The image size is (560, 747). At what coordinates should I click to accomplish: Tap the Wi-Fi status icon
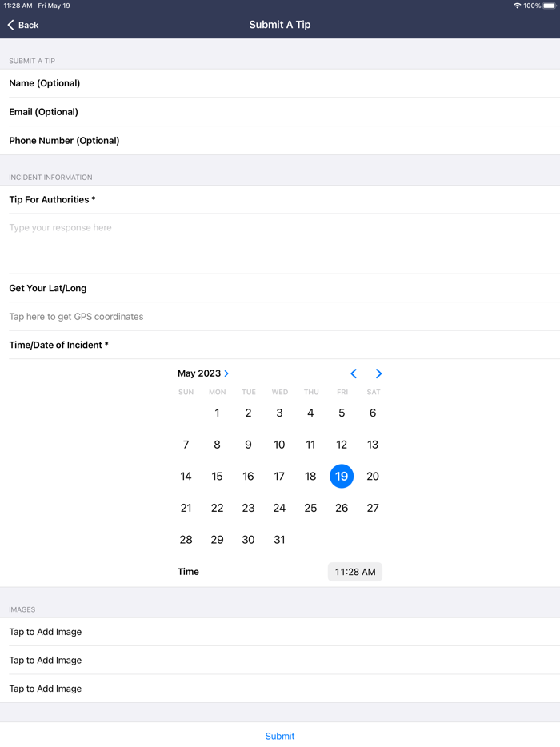(517, 6)
